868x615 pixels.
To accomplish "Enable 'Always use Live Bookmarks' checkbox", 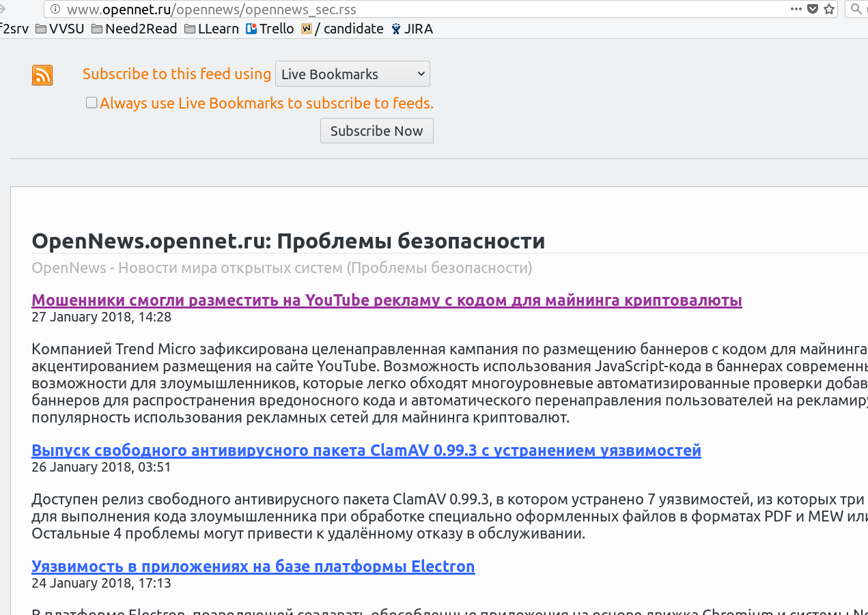I will [92, 102].
